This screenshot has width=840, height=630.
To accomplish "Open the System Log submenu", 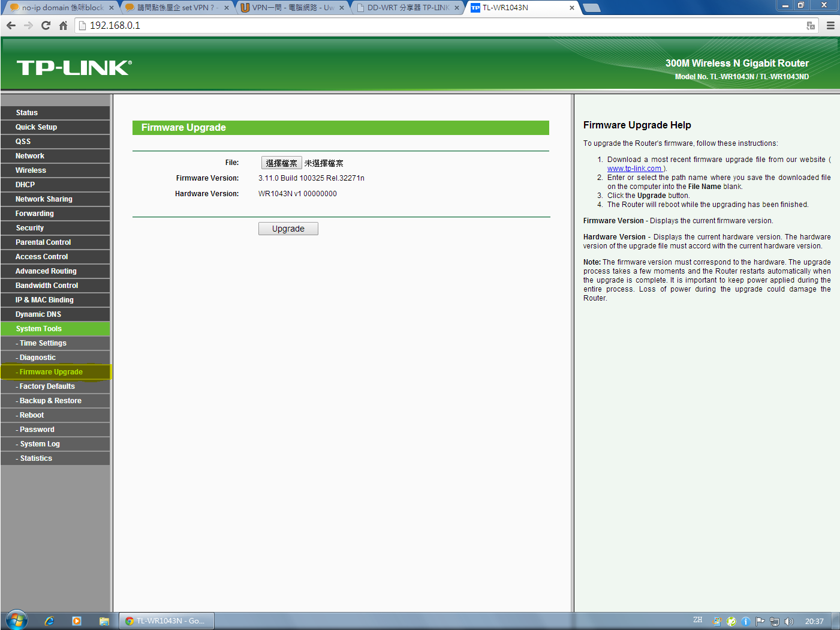I will click(x=55, y=444).
